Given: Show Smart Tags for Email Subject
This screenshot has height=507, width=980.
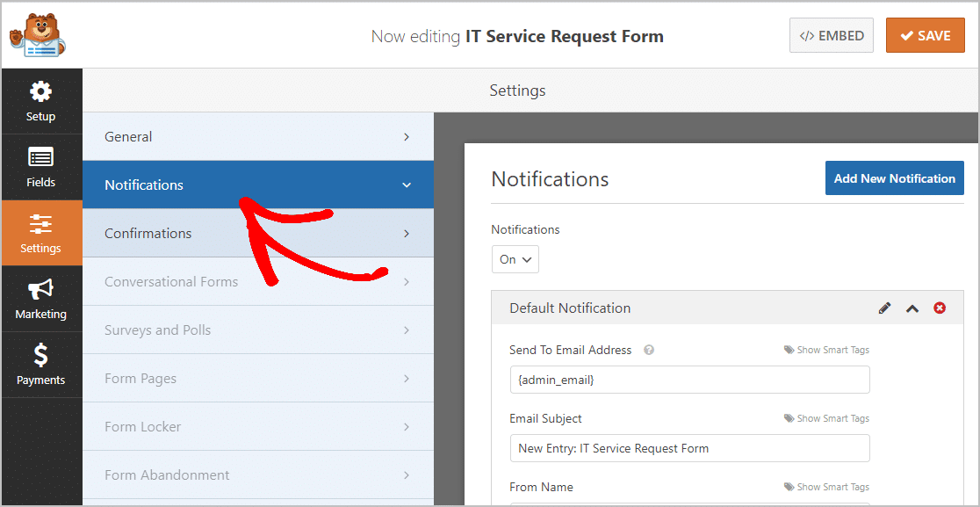Looking at the screenshot, I should pos(826,418).
